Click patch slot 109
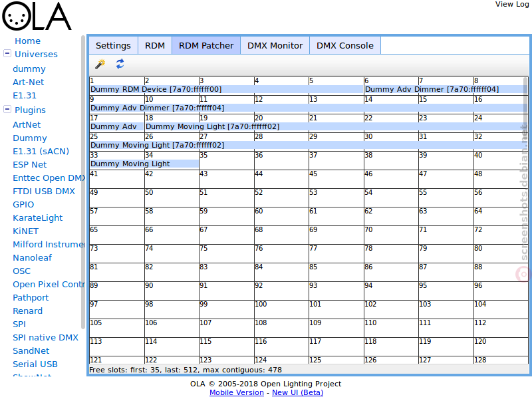 [x=336, y=328]
